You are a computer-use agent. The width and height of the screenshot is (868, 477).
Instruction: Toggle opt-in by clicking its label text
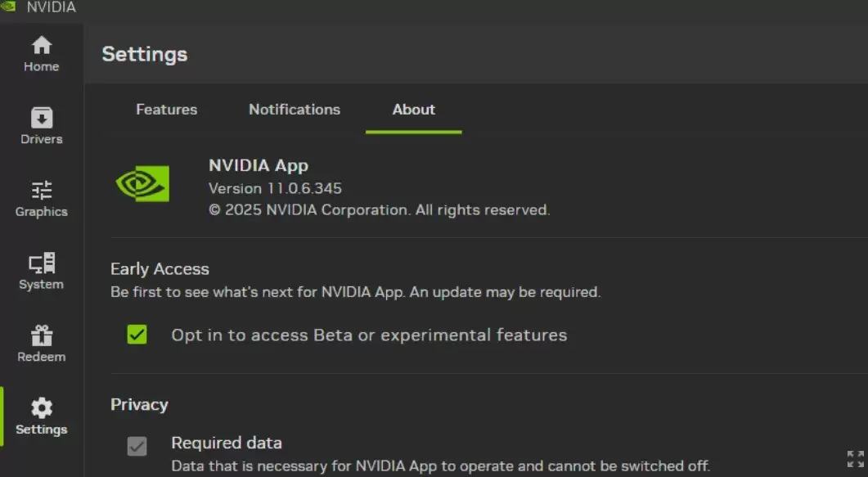(368, 335)
